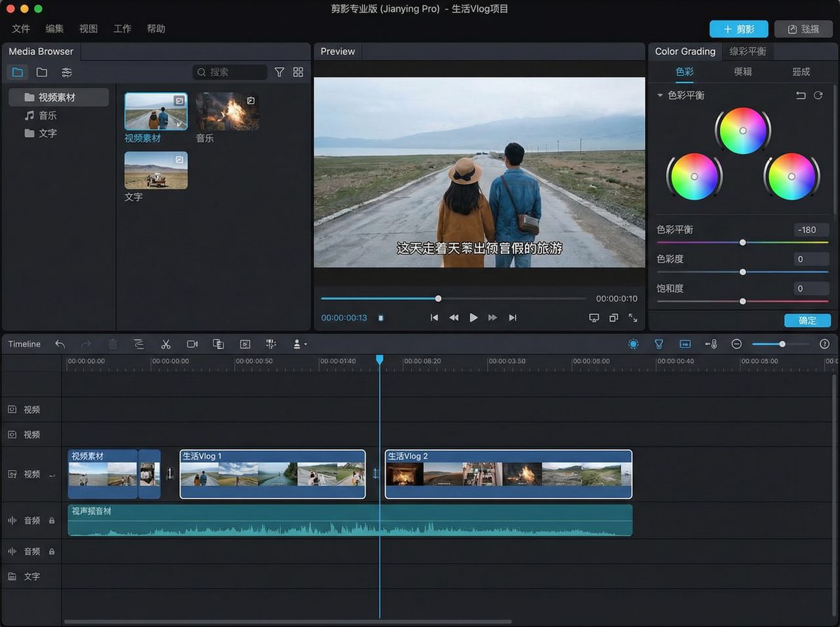This screenshot has width=840, height=627.
Task: Select the delete icon in timeline toolbar
Action: pos(112,343)
